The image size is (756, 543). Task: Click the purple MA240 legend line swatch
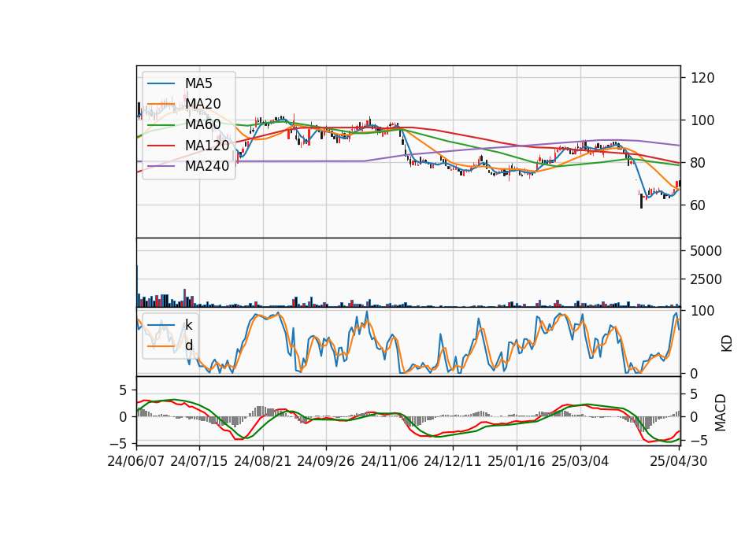coord(161,166)
